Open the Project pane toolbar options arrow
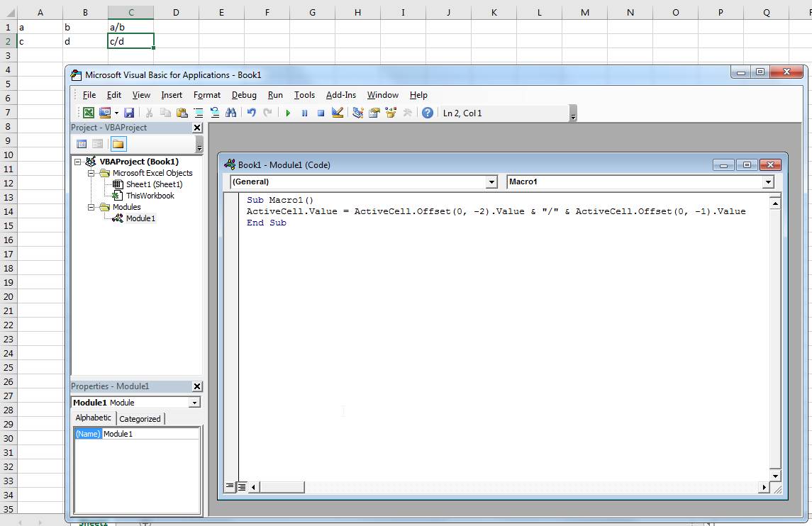812x526 pixels. tap(199, 145)
